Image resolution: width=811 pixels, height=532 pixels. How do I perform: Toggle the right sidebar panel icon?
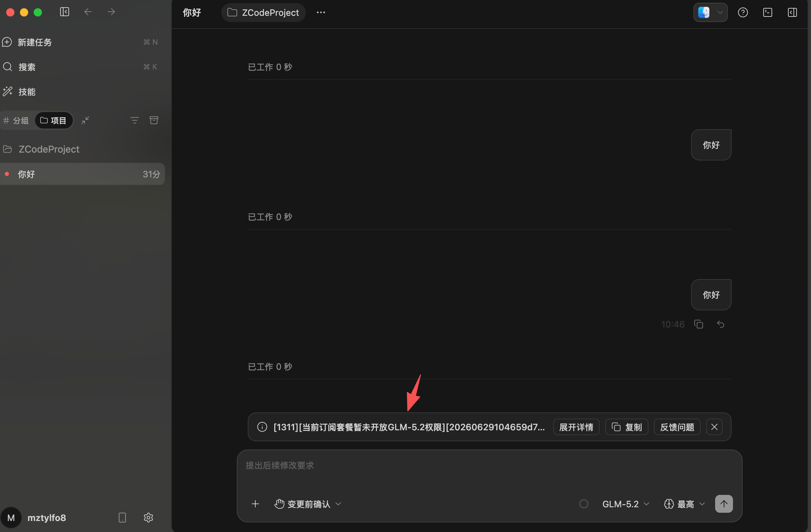coord(792,12)
